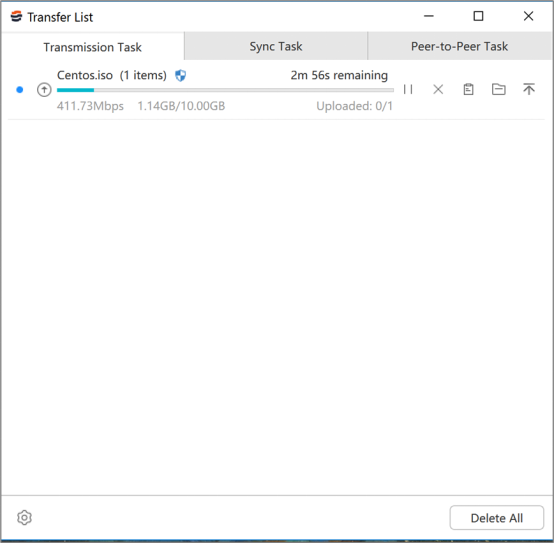Screen dimensions: 554x543
Task: Click the Transfer List app logo
Action: pyautogui.click(x=16, y=16)
